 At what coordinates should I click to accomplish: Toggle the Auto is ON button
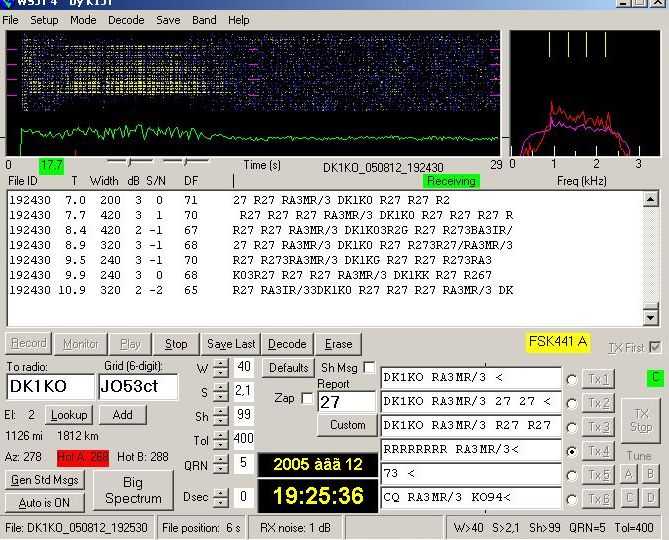click(45, 503)
